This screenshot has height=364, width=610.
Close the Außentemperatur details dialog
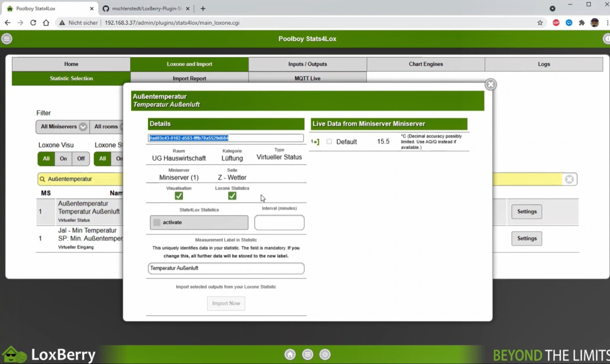tap(490, 85)
